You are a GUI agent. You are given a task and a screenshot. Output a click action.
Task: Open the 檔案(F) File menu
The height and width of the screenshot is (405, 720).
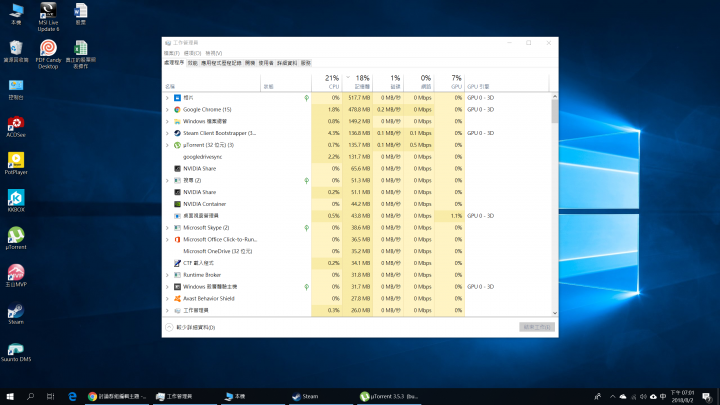pos(172,53)
